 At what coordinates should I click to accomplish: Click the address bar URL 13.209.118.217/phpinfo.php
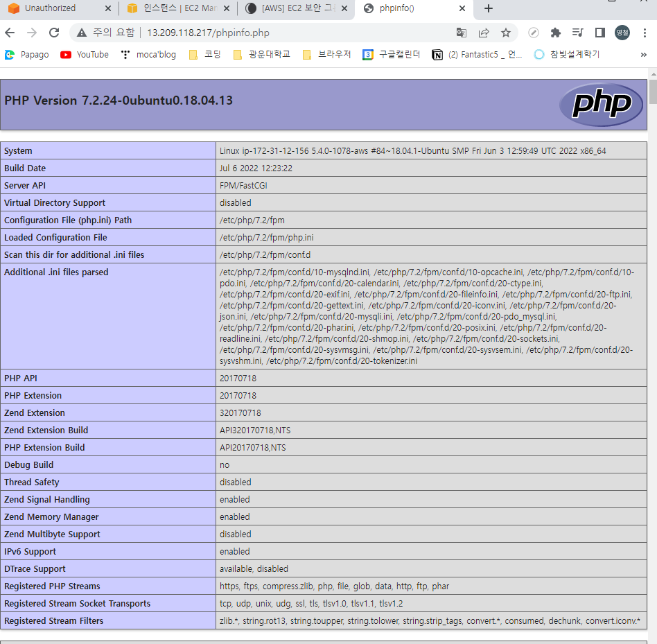pyautogui.click(x=208, y=33)
